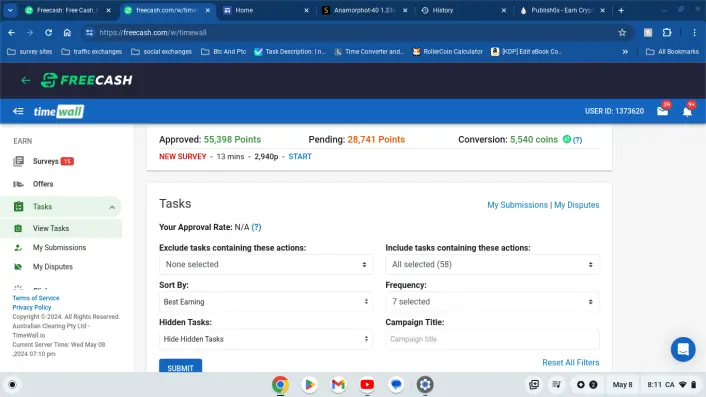Open the launcher button
706x397 pixels.
[x=12, y=384]
